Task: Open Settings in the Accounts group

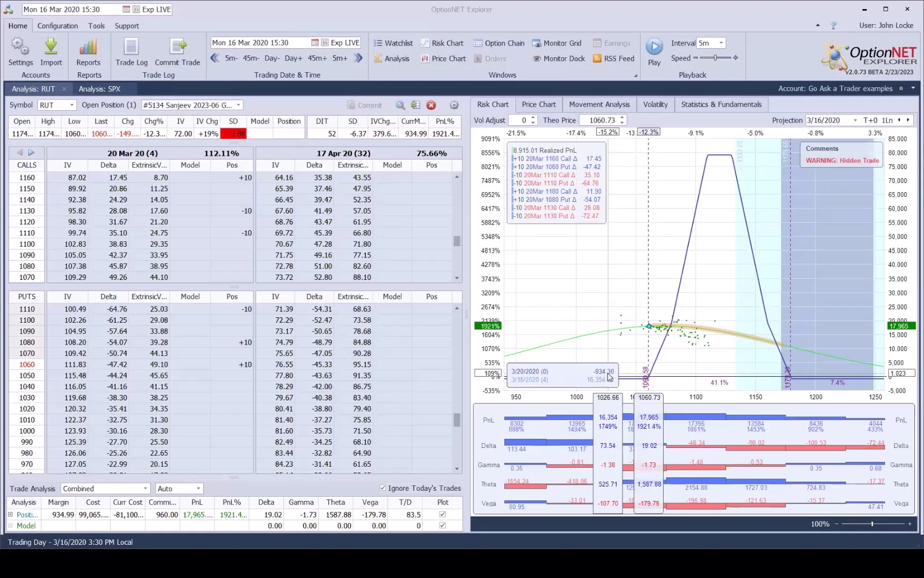Action: 20,52
